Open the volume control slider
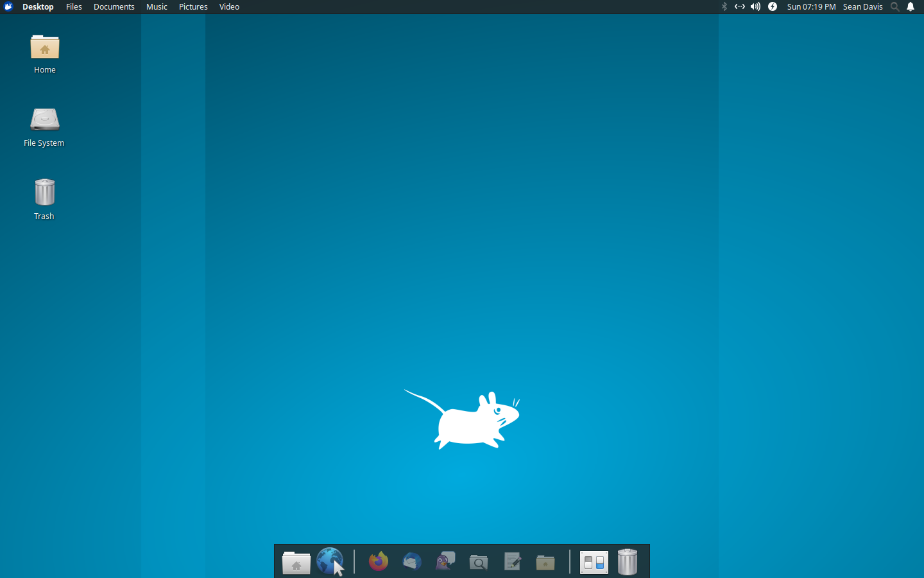This screenshot has height=578, width=924. [755, 6]
